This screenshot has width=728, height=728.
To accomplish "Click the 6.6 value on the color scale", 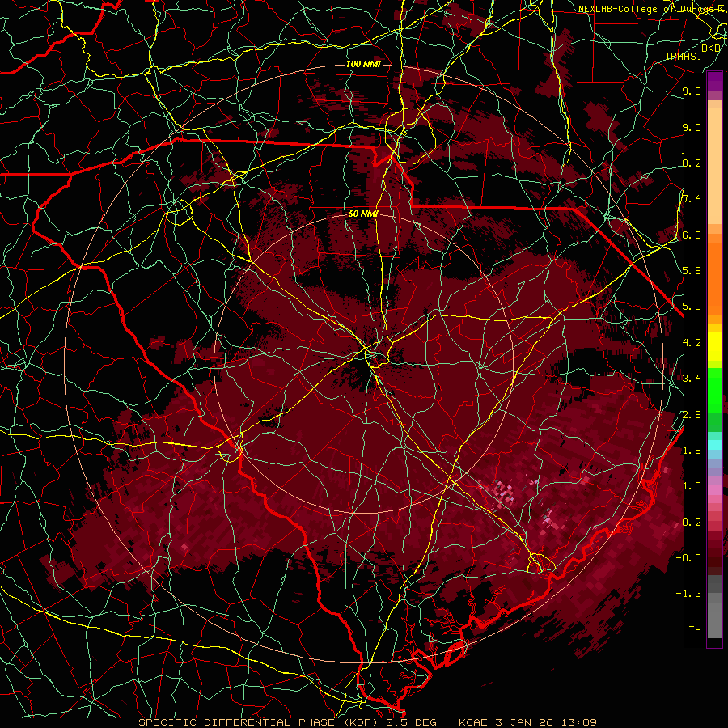I will coord(692,235).
